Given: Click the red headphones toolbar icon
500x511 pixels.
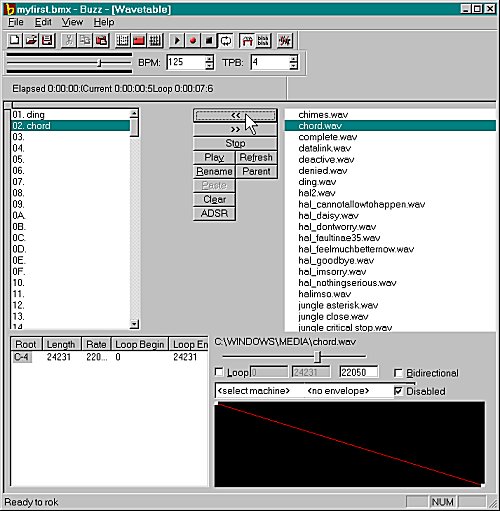Looking at the screenshot, I should [247, 41].
